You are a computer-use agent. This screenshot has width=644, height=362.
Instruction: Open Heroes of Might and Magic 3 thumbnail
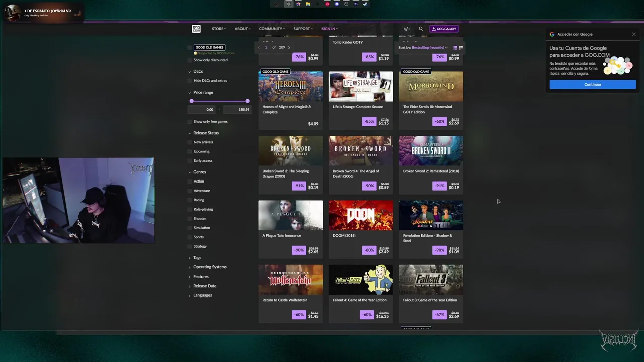290,86
